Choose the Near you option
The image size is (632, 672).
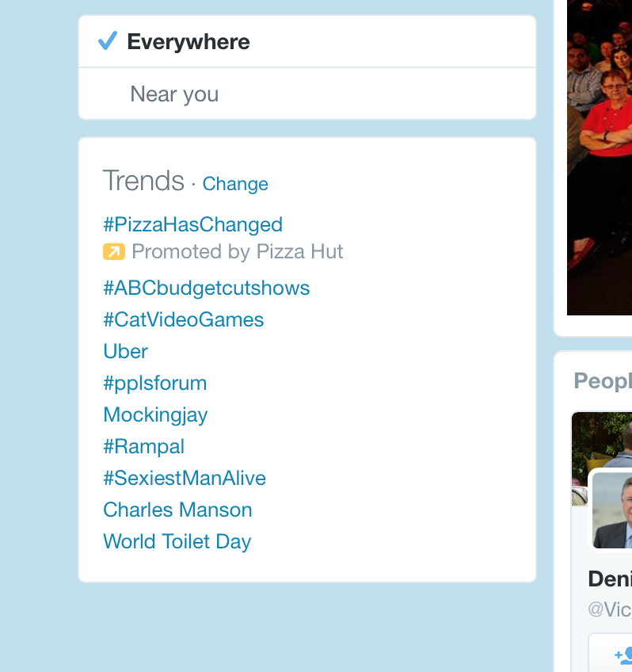tap(174, 94)
